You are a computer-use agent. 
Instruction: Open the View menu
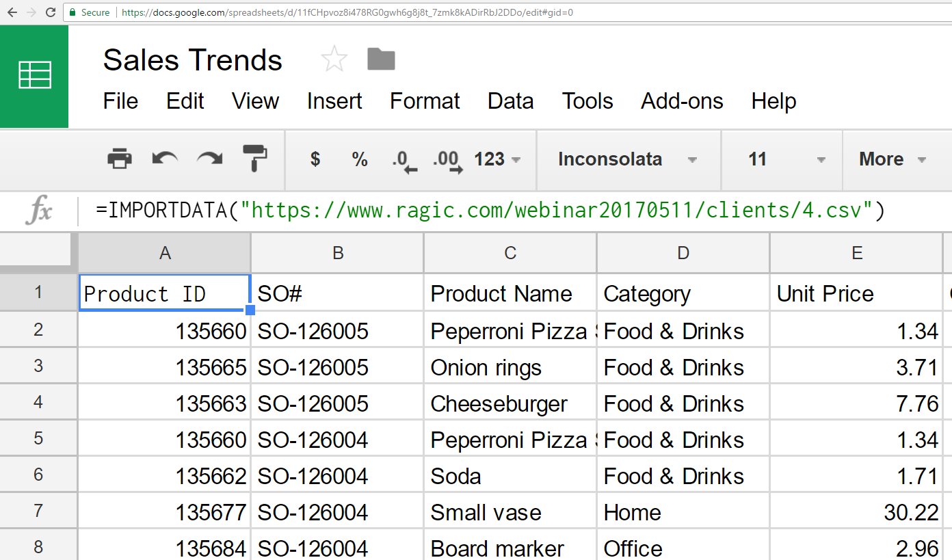tap(255, 101)
